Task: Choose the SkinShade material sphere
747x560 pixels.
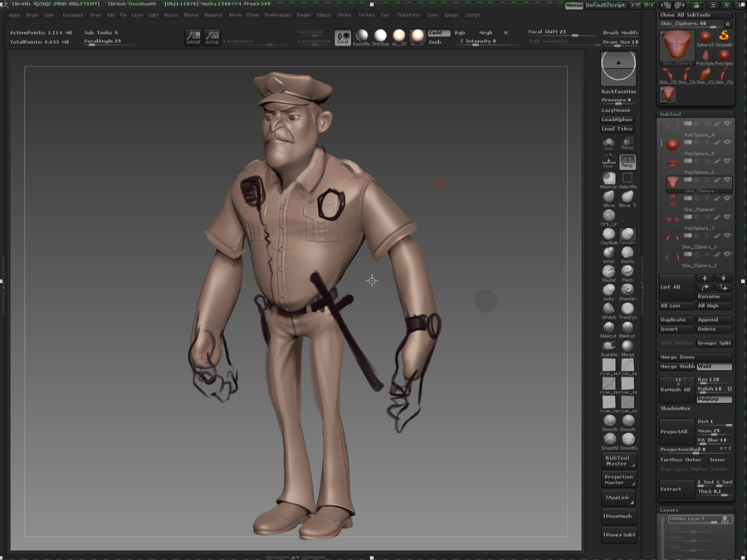Action: pyautogui.click(x=380, y=37)
